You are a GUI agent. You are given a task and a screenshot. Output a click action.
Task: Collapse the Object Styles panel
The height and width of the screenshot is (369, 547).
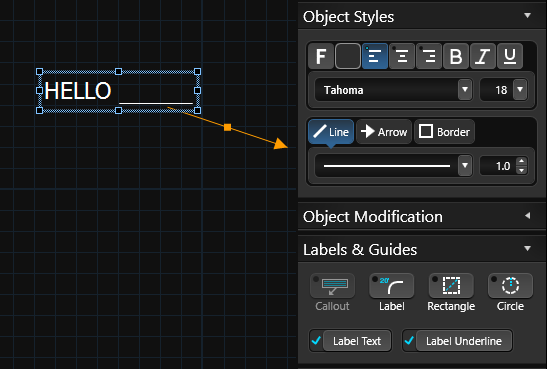pyautogui.click(x=527, y=16)
